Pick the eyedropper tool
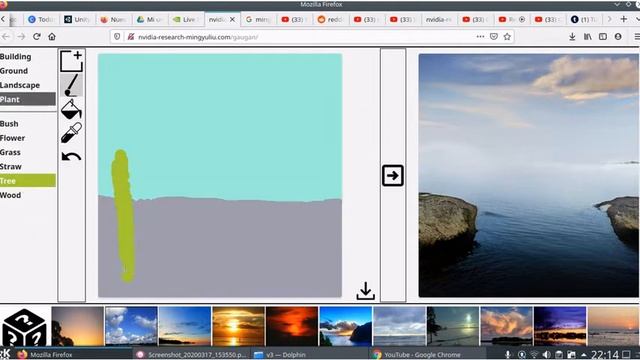Image resolution: width=640 pixels, height=360 pixels. (71, 132)
